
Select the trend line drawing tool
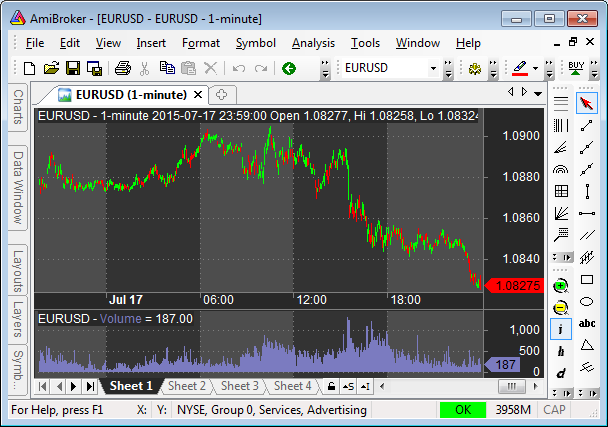point(587,126)
